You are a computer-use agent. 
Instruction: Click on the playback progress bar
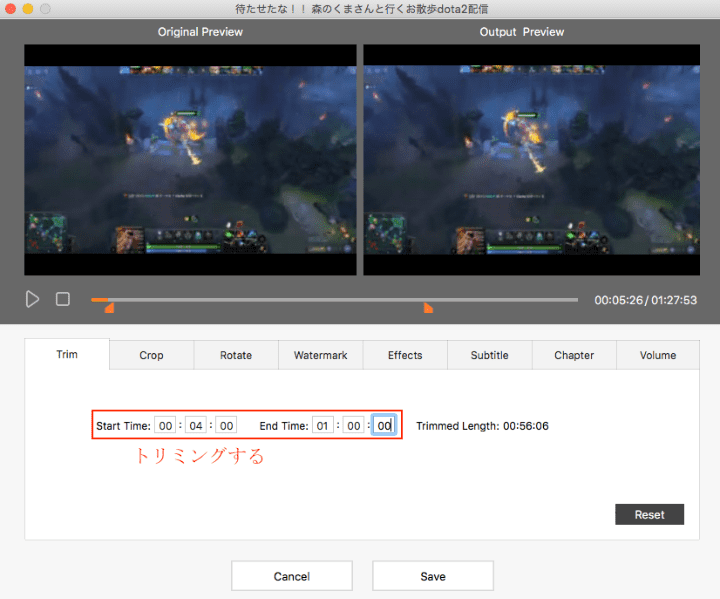(334, 300)
